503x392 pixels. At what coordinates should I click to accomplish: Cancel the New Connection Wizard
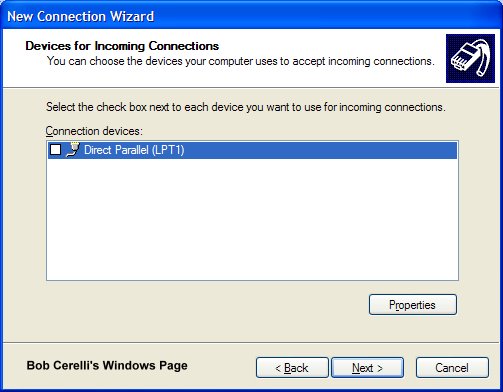452,368
